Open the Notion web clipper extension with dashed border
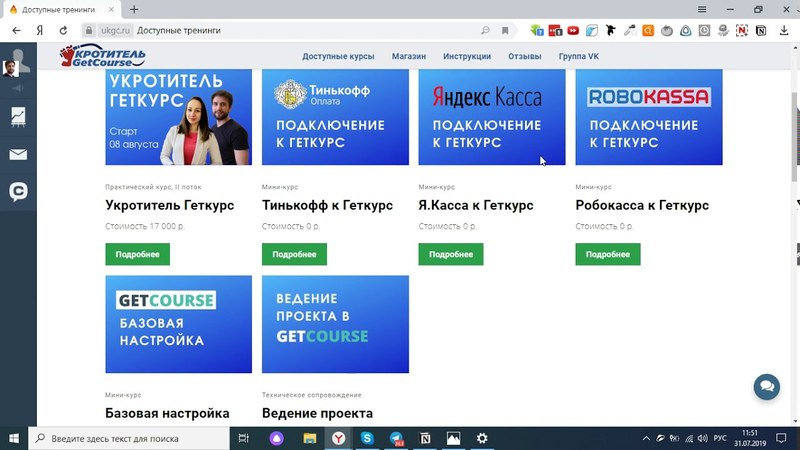The width and height of the screenshot is (800, 450). pos(742,31)
